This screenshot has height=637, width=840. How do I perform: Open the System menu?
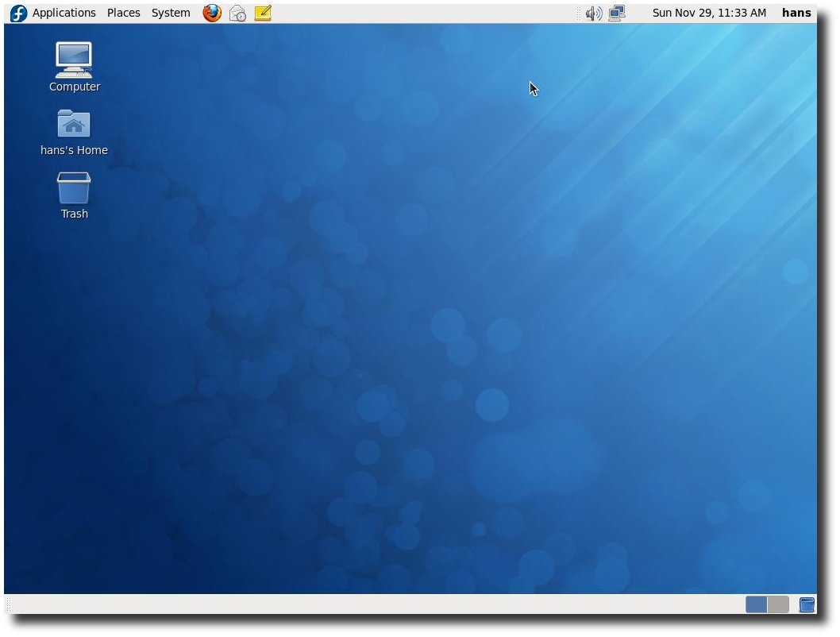pyautogui.click(x=171, y=13)
